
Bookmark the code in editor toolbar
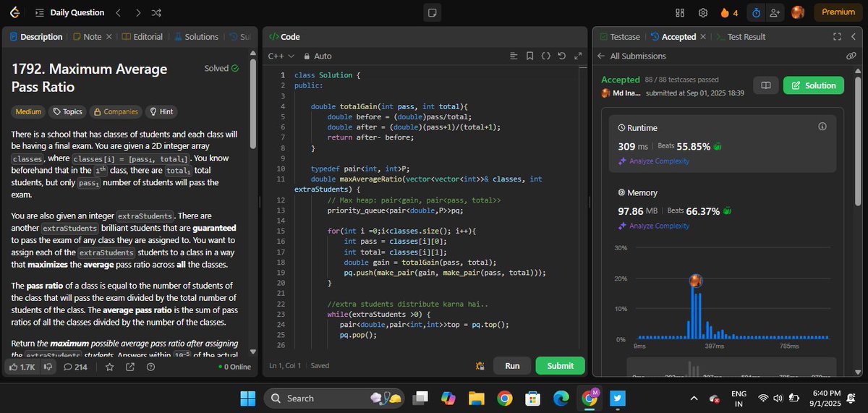[529, 56]
